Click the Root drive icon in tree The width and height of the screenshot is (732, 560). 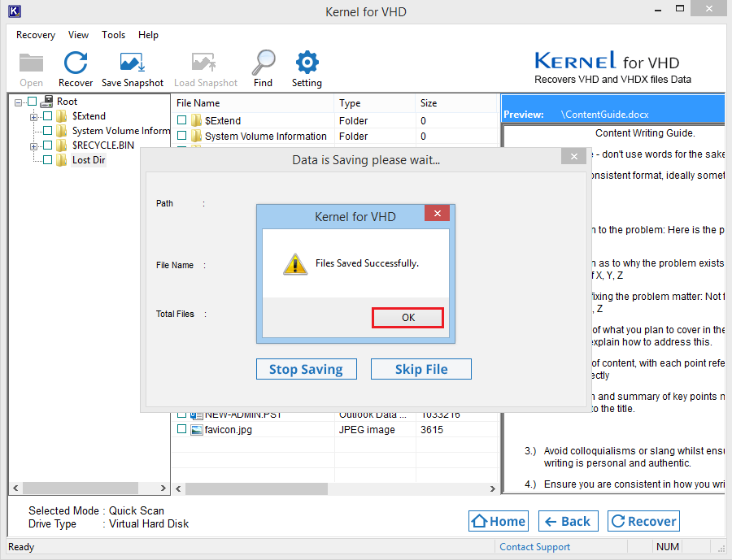pyautogui.click(x=46, y=102)
